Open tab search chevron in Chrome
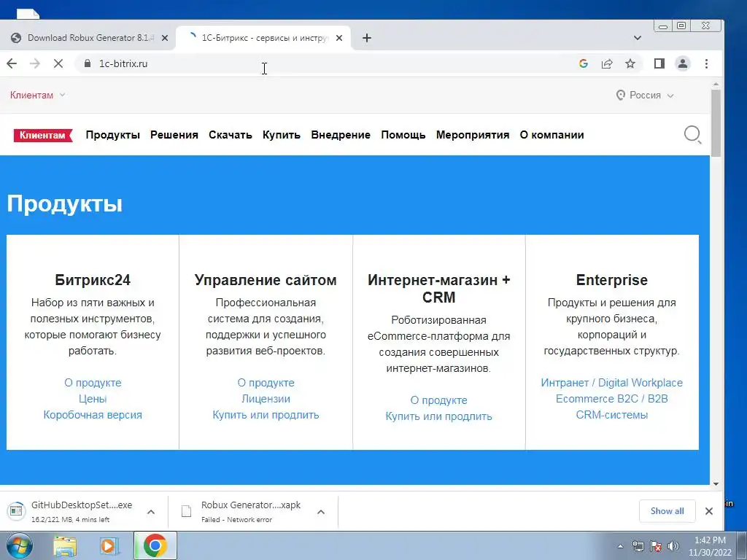 pos(638,38)
